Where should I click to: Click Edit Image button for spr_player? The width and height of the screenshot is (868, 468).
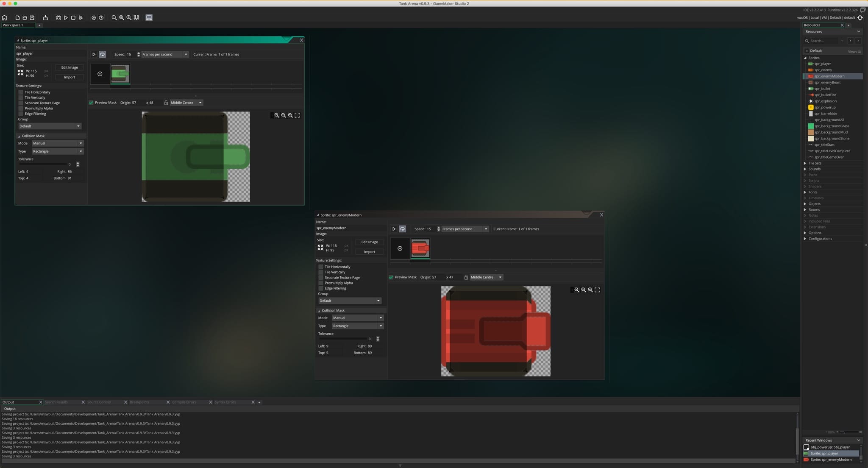[70, 67]
